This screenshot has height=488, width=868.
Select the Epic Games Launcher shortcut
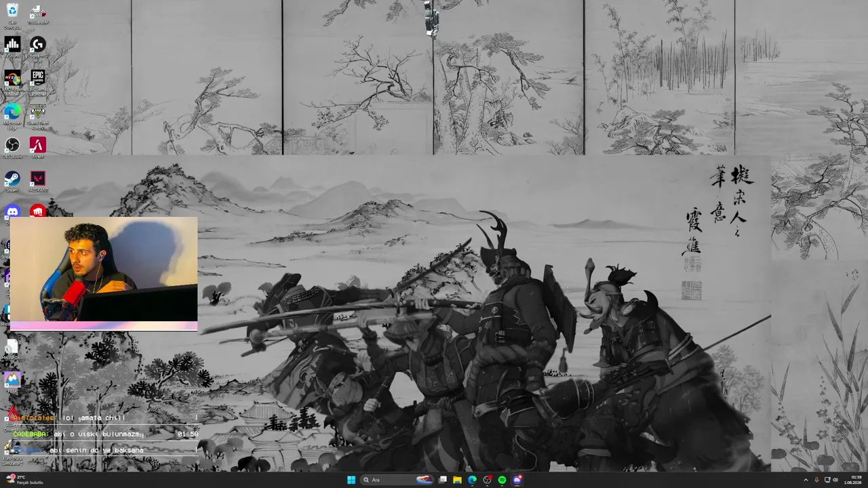pos(38,83)
